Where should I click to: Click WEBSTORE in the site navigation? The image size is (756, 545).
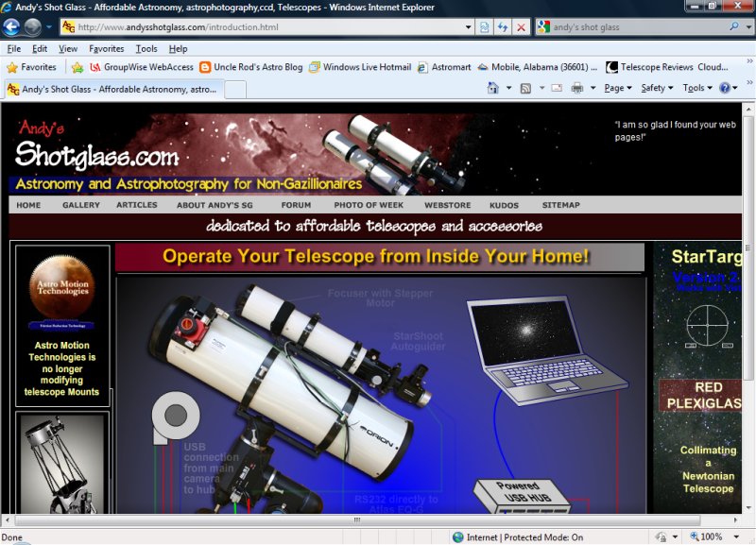click(x=447, y=205)
